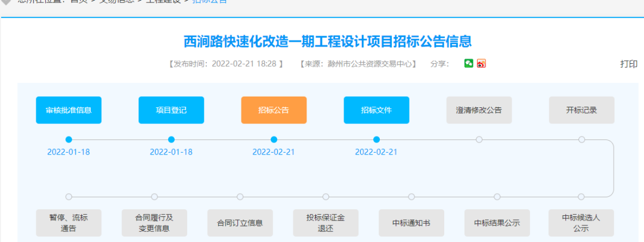Click date 2022-02-21 under 招标文件
Screen dimensions: 644x242
tap(377, 152)
